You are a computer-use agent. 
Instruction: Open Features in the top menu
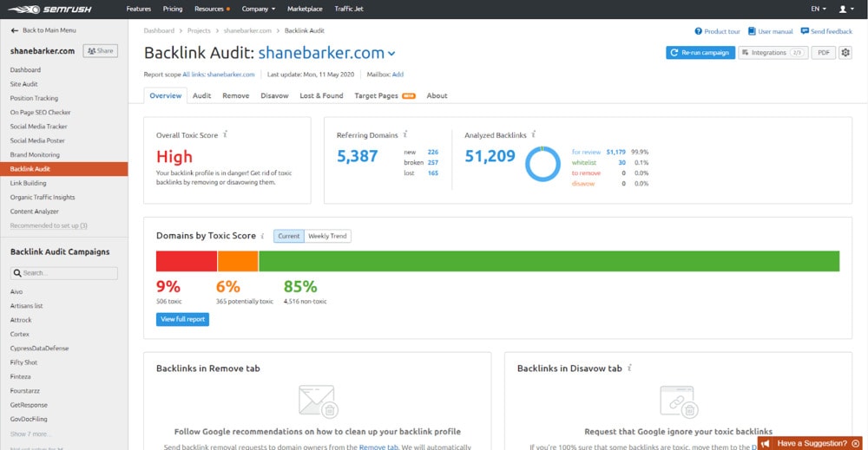click(138, 9)
